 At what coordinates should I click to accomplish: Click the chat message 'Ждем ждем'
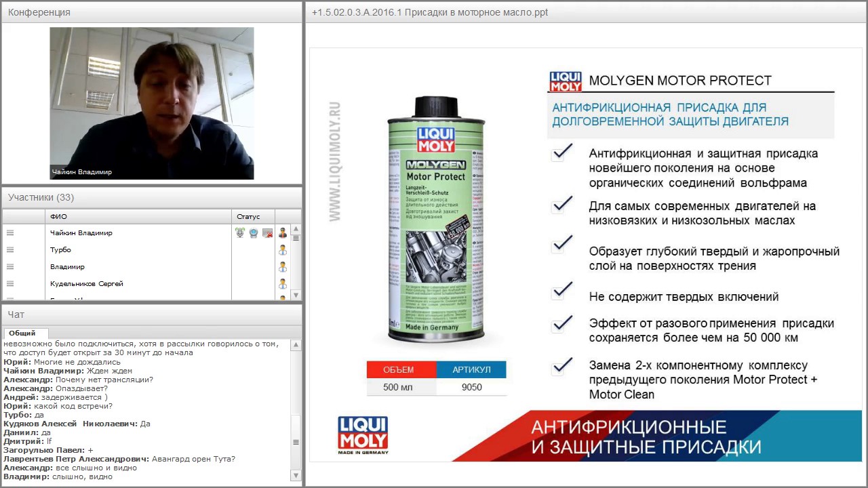coord(111,371)
